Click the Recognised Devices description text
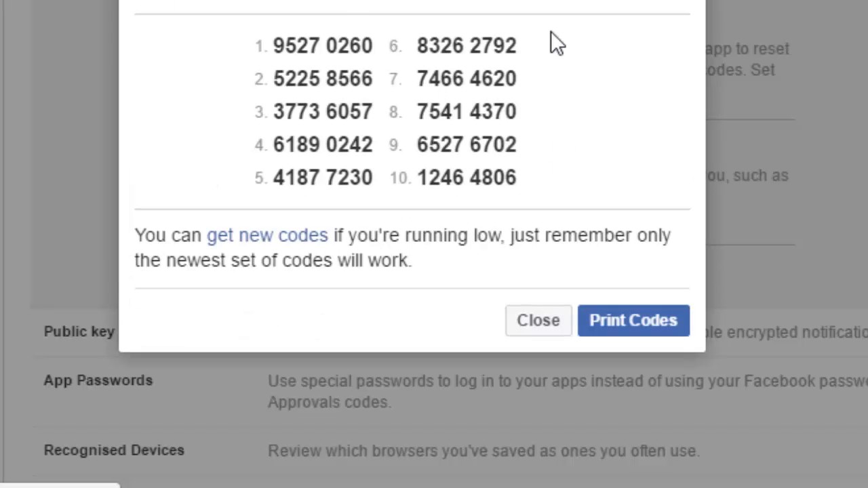 (484, 451)
